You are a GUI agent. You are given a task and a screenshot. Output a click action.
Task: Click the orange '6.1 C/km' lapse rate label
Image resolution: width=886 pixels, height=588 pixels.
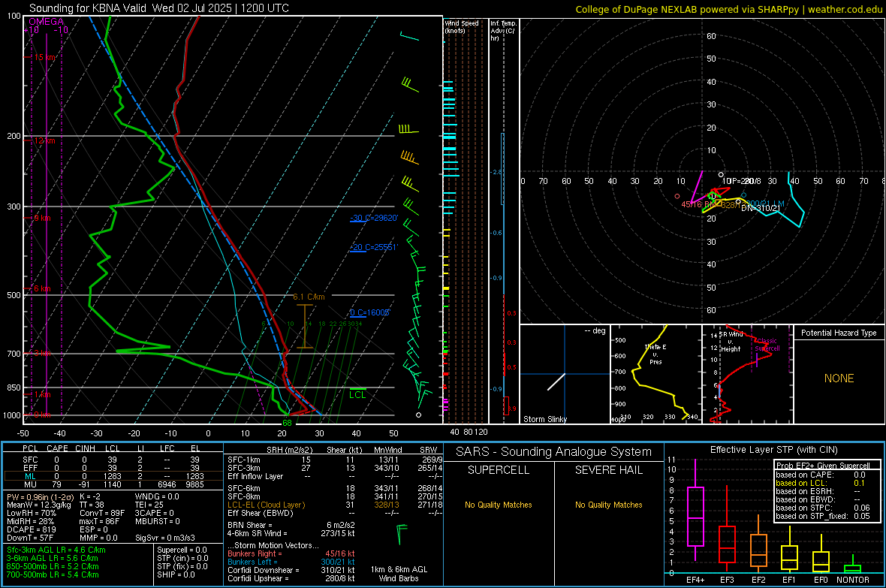[309, 297]
